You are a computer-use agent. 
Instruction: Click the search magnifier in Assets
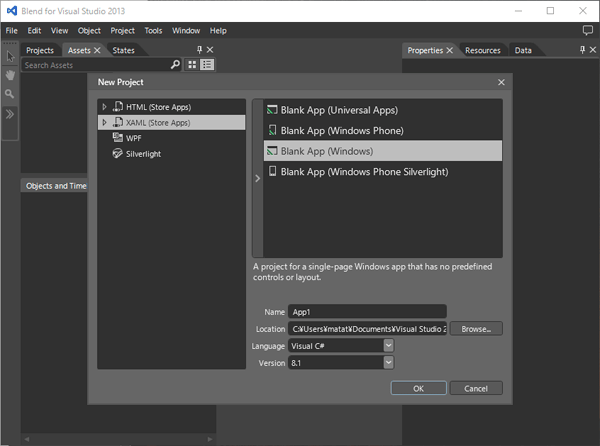point(175,65)
